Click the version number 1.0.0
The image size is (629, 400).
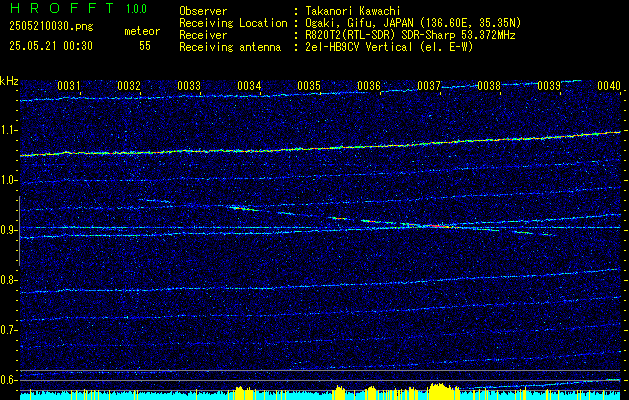[136, 9]
